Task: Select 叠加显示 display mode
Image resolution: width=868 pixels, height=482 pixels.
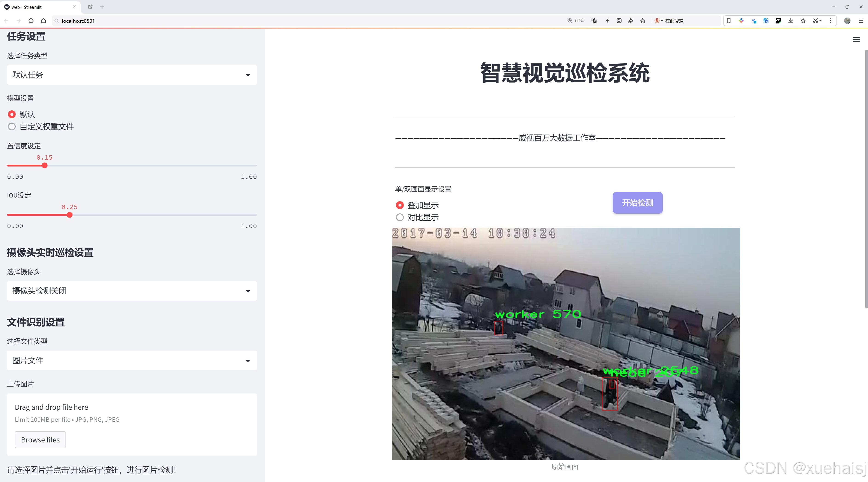Action: tap(400, 205)
